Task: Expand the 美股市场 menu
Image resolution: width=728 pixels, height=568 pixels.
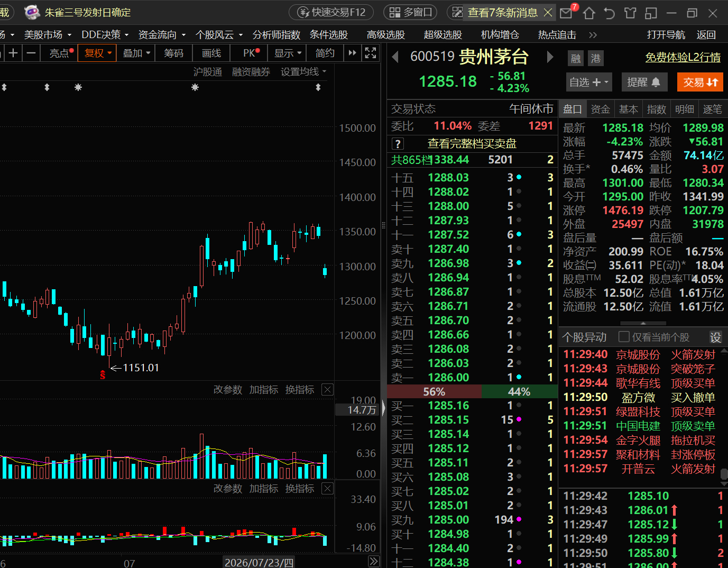Action: (48, 35)
